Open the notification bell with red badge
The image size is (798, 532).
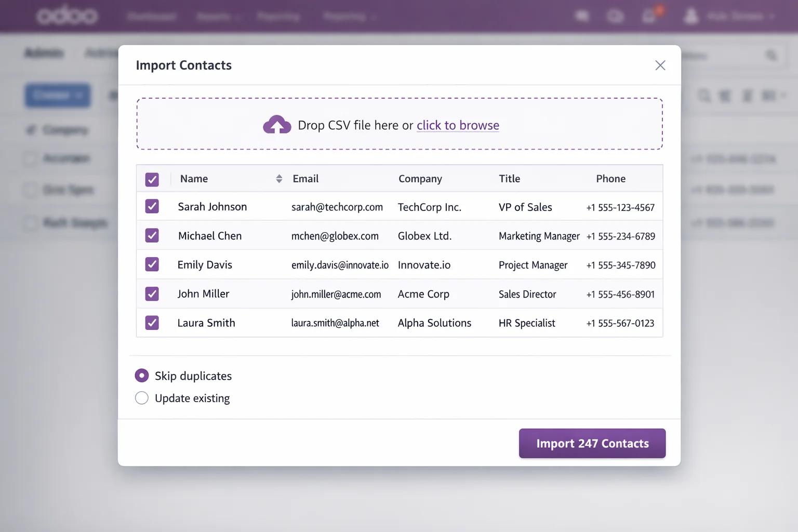point(649,16)
